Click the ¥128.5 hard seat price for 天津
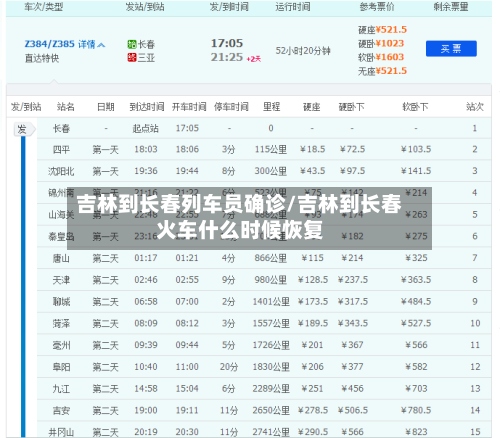 coord(313,280)
